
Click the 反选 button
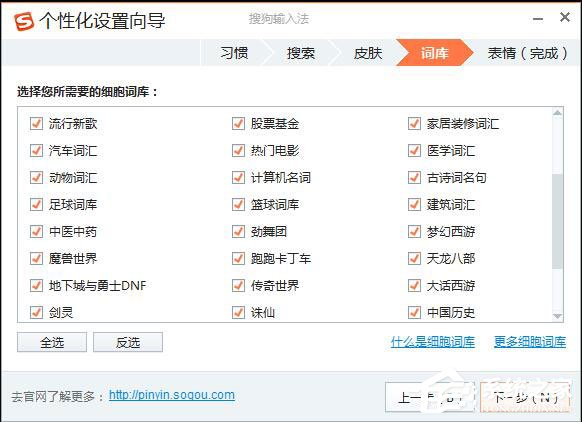(128, 342)
